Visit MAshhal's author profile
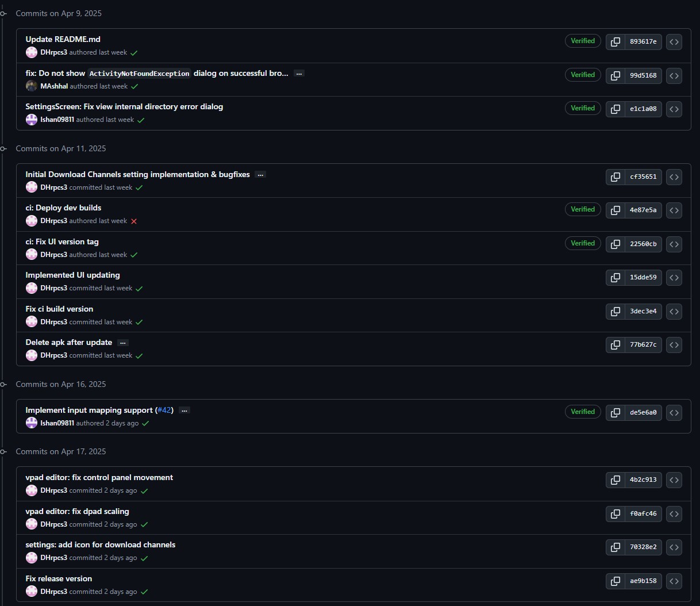 tap(54, 86)
